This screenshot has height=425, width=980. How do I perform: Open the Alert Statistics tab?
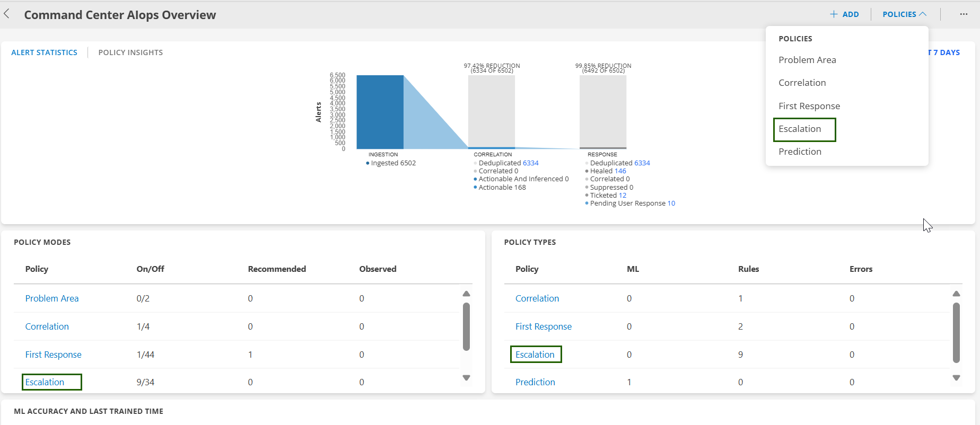(x=45, y=52)
